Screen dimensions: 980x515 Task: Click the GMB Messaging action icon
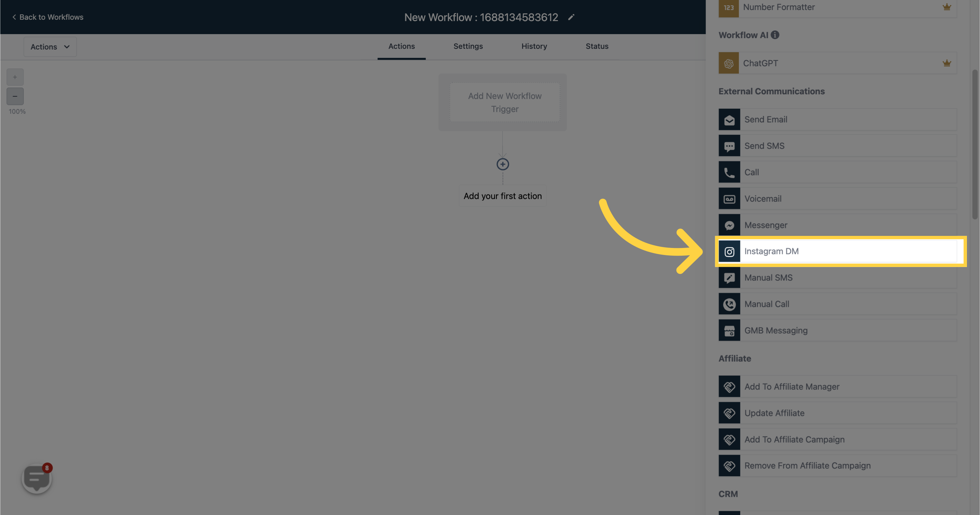(x=729, y=330)
